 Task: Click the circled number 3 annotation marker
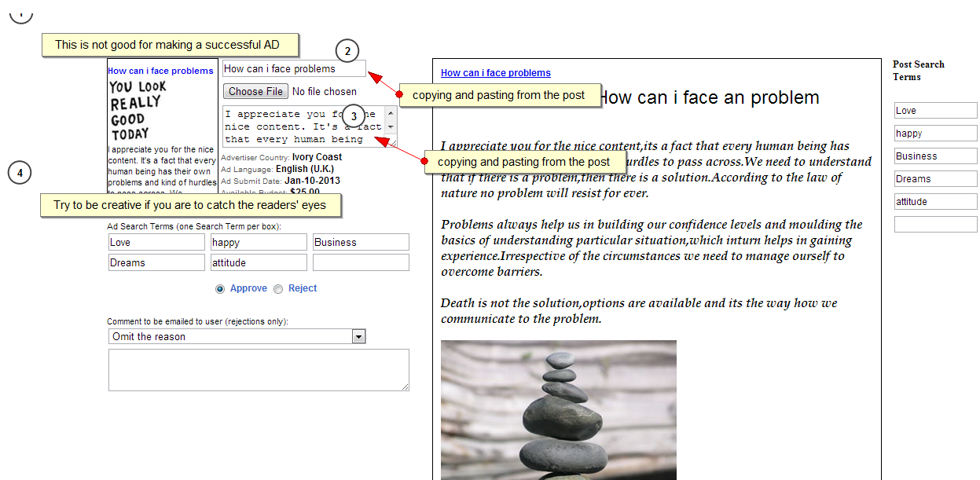(x=354, y=116)
